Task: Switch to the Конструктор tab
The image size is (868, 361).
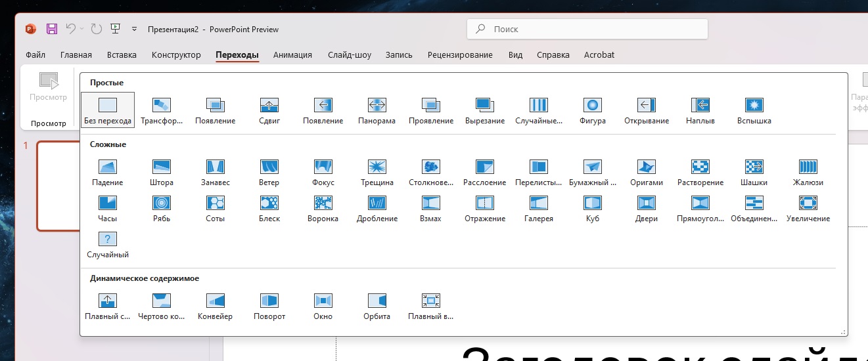Action: tap(176, 55)
